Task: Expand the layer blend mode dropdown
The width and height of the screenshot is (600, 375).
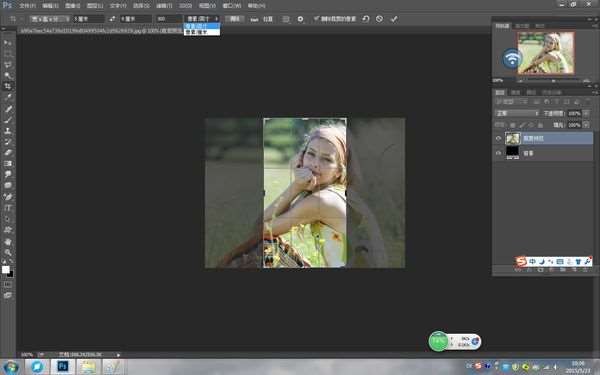Action: click(517, 113)
